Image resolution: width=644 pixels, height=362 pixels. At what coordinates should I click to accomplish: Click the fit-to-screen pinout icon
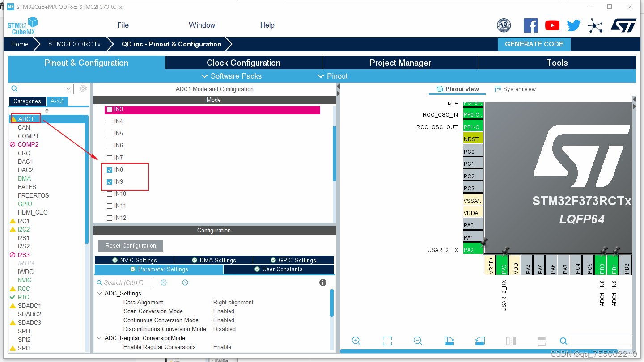387,341
